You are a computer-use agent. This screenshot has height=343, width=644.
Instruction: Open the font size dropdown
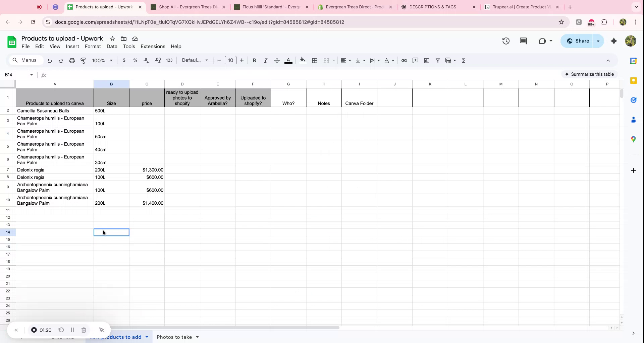tap(231, 60)
